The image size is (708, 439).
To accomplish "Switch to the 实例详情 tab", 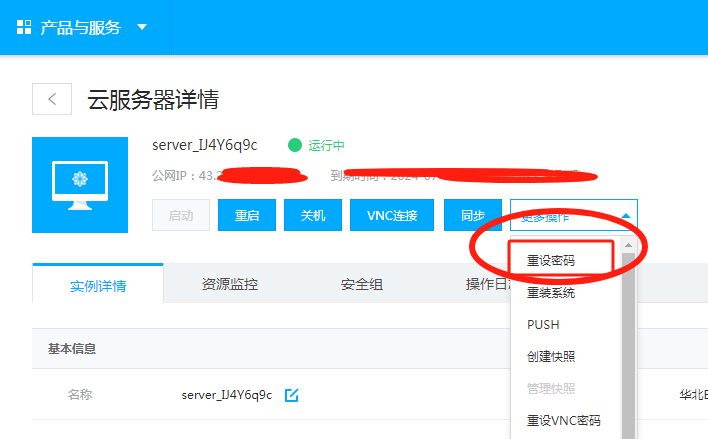I will (x=98, y=285).
